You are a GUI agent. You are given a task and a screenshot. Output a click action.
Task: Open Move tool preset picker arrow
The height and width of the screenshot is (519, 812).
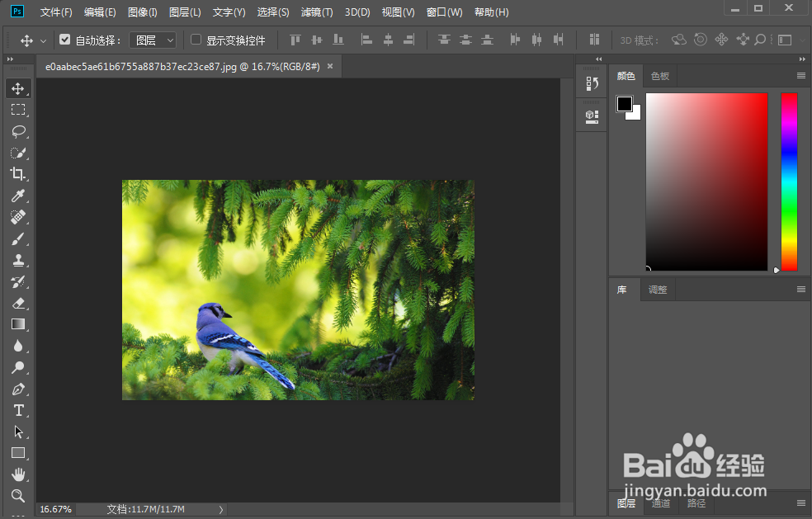(x=44, y=40)
